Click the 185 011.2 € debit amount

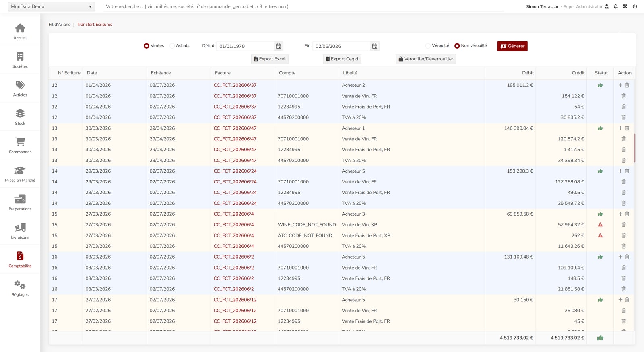click(520, 85)
